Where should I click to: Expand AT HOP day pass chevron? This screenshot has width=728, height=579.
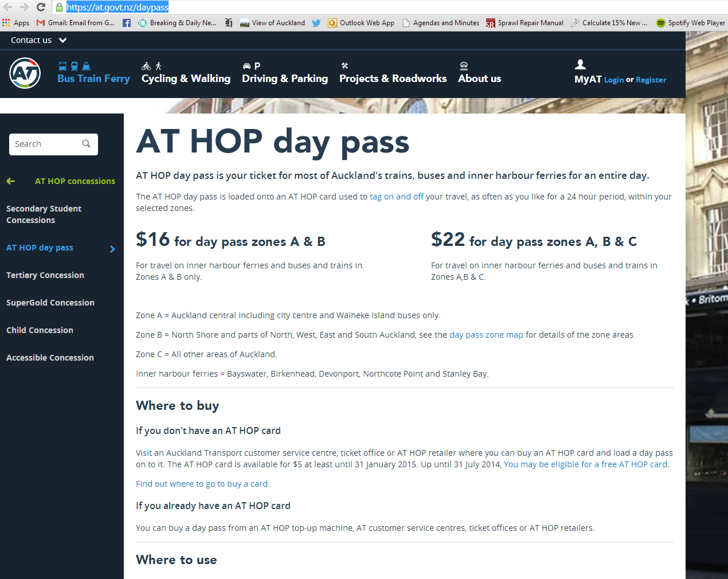click(112, 249)
